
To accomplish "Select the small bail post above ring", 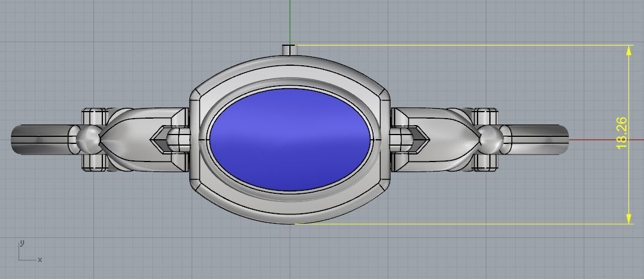I will tap(289, 50).
